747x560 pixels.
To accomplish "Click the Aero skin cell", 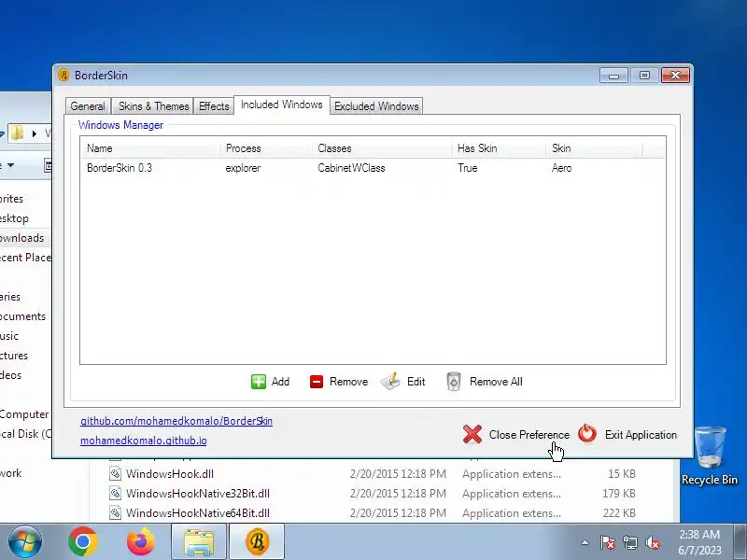I will 562,168.
